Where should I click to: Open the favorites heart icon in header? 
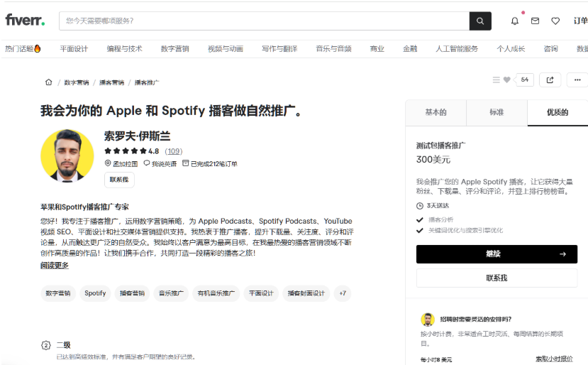coord(555,21)
